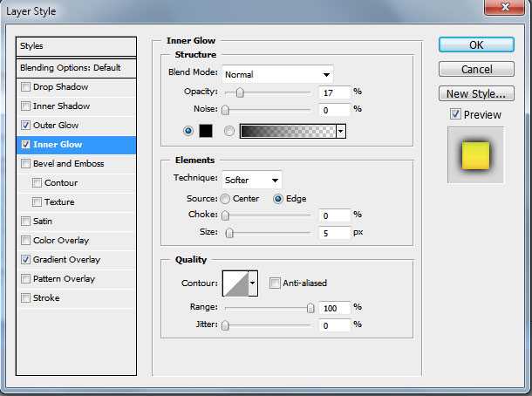The image size is (532, 396).
Task: Open the Blend Mode dropdown
Action: [x=277, y=74]
